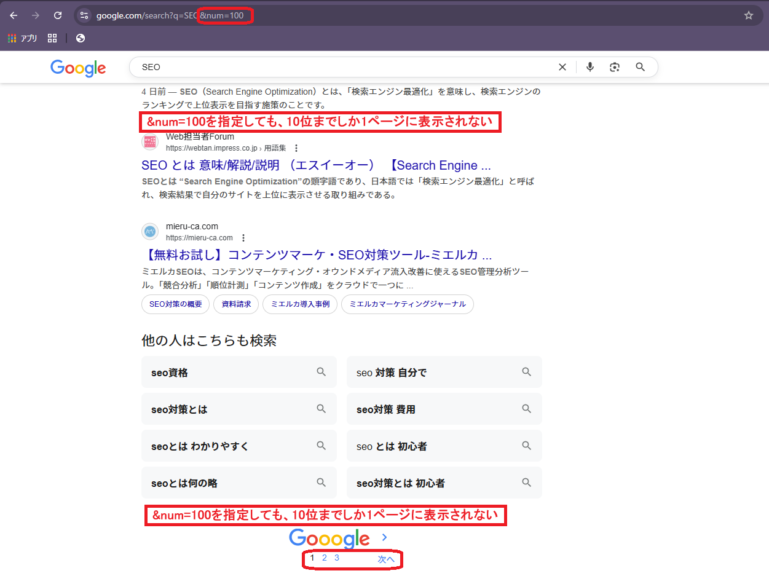Click into the SEO search input field

click(x=343, y=67)
